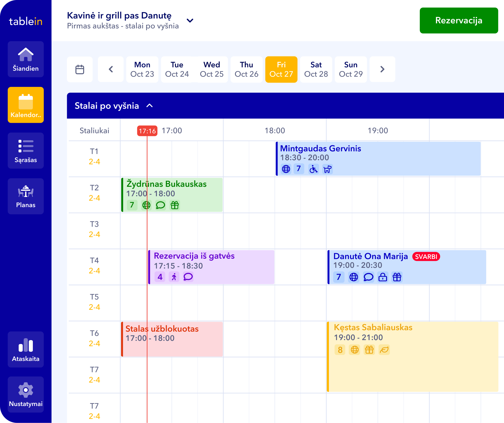The height and width of the screenshot is (423, 504).
Task: Collapse the Stalai po vyšnia section
Action: 150,106
